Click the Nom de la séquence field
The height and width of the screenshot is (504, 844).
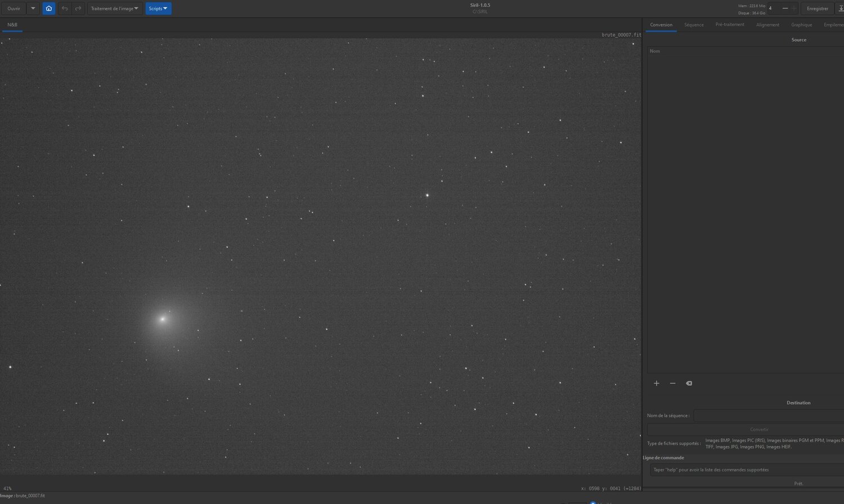pyautogui.click(x=769, y=416)
